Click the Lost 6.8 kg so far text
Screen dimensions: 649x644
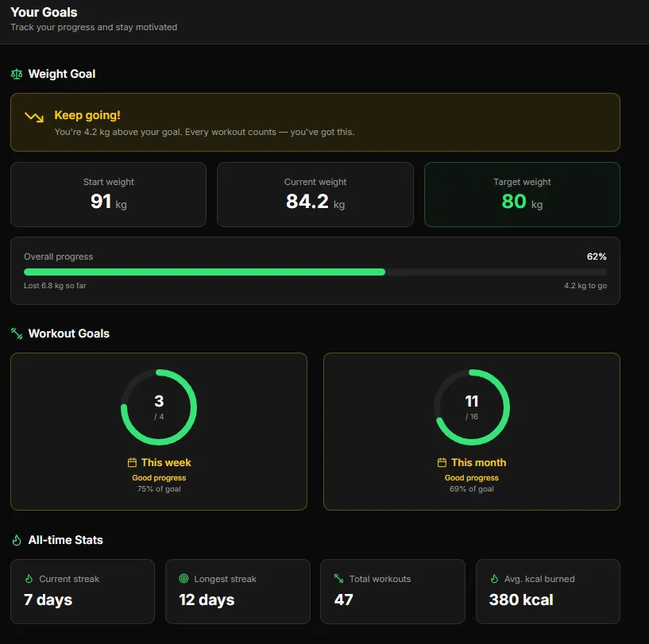55,286
